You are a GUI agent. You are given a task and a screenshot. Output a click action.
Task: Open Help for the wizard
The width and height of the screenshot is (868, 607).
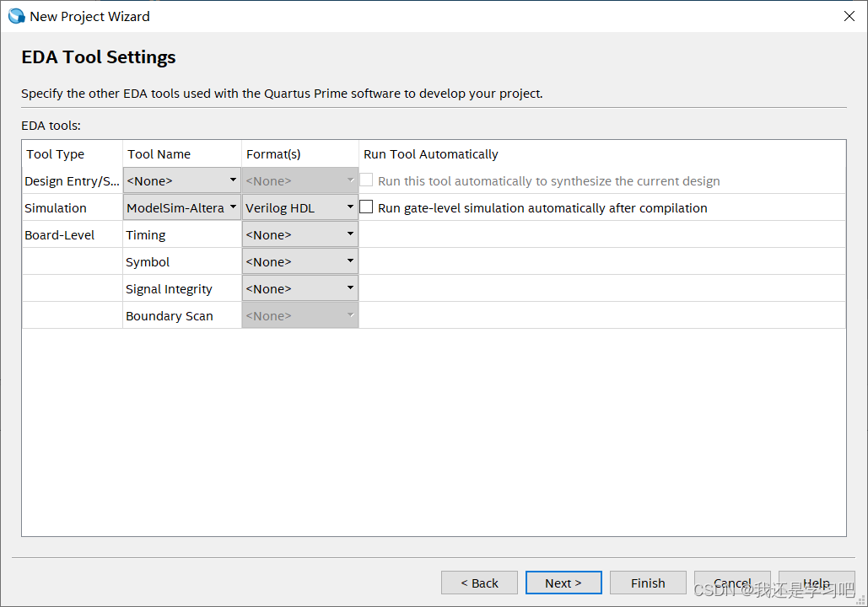pyautogui.click(x=817, y=583)
